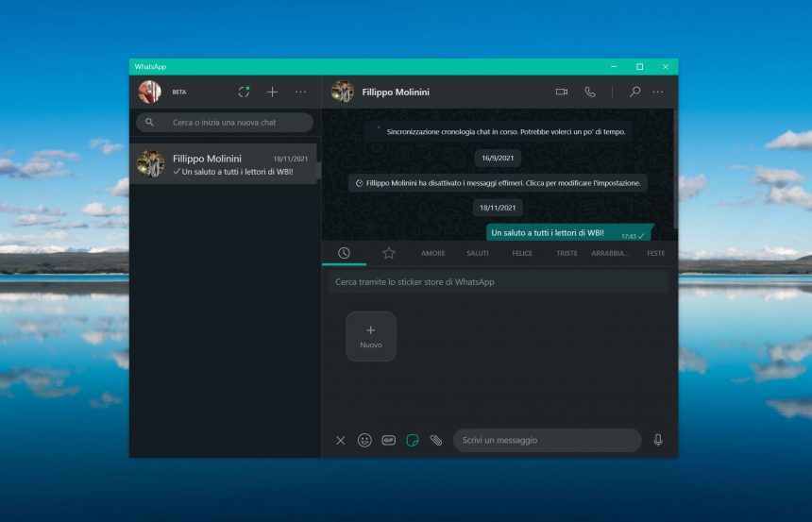Open your own profile avatar
Viewport: 812px width, 522px height.
tap(150, 92)
